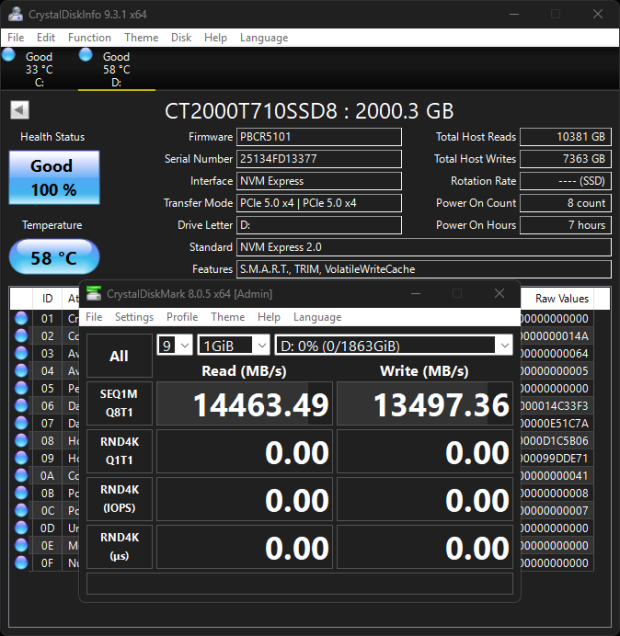Click the status orb for attribute 09
Screen dimensions: 620x636
(x=21, y=458)
